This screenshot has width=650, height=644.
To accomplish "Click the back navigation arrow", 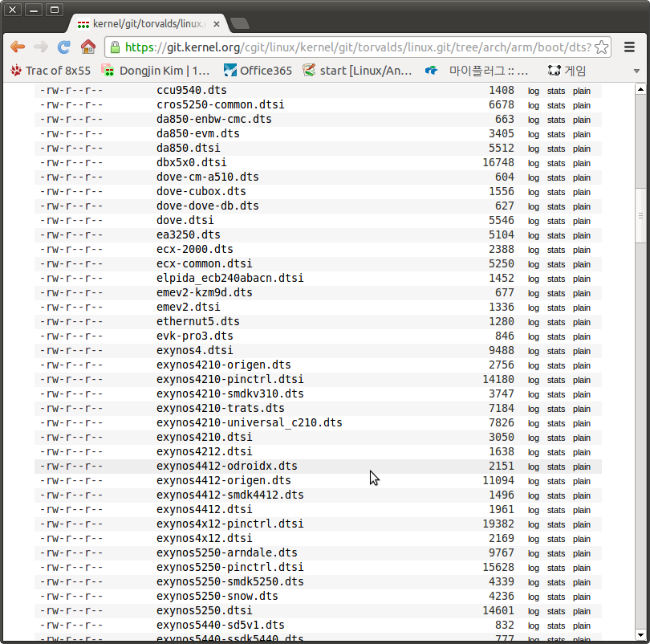I will pos(18,47).
